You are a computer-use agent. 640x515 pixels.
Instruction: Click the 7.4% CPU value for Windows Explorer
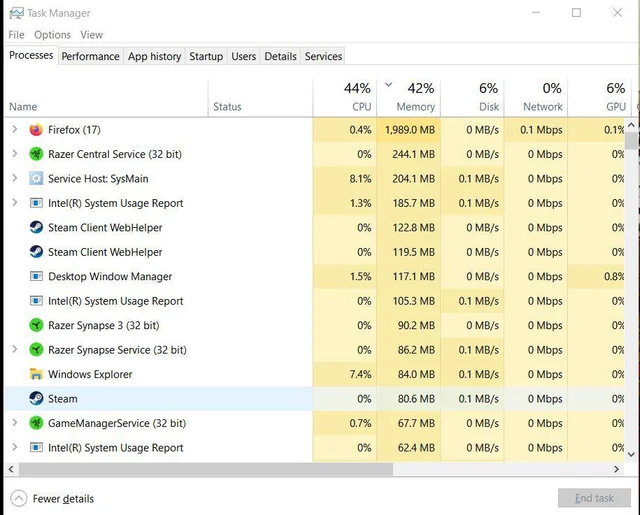coord(360,374)
